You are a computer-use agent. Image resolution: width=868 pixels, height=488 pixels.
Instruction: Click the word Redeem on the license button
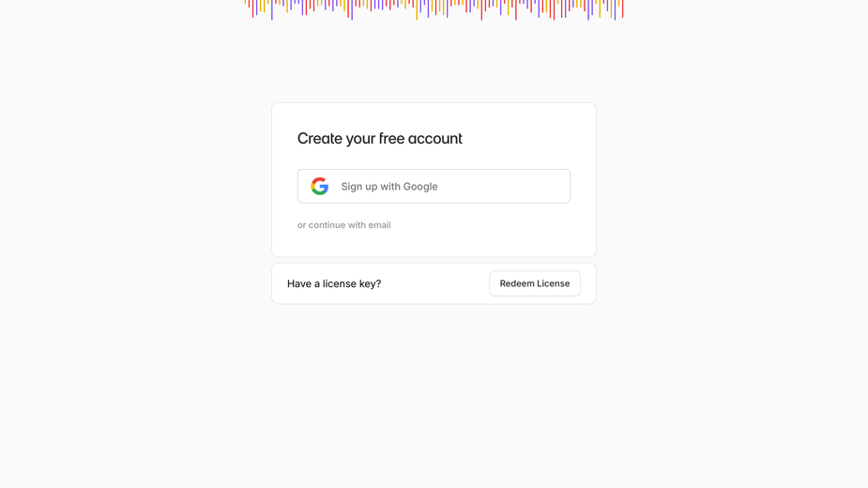pos(515,283)
